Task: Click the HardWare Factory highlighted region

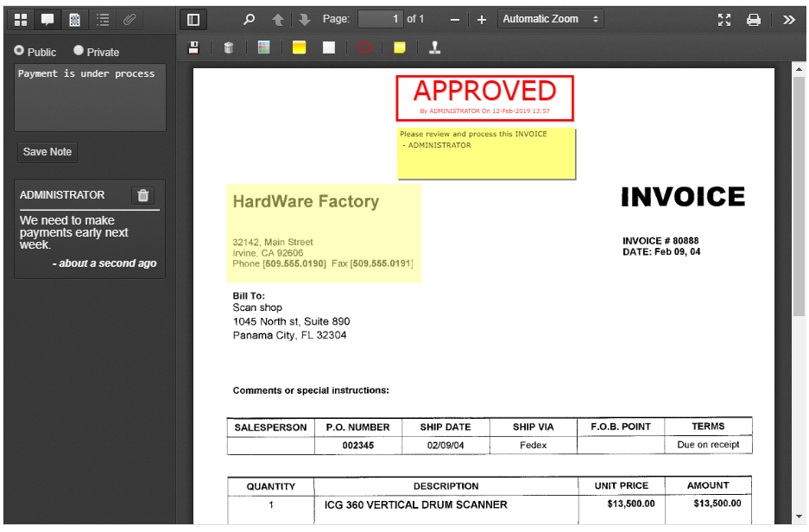Action: (x=324, y=233)
